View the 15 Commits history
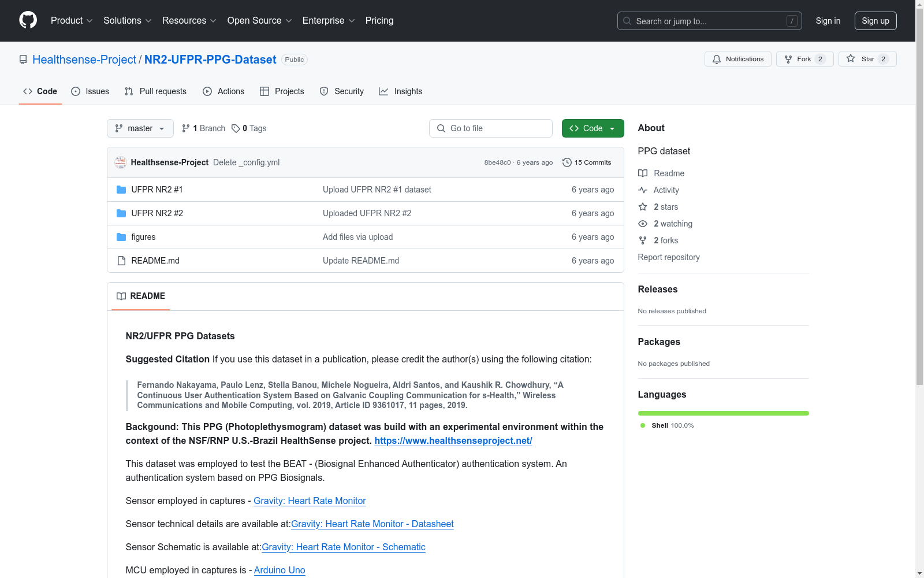Image resolution: width=924 pixels, height=578 pixels. click(x=587, y=162)
